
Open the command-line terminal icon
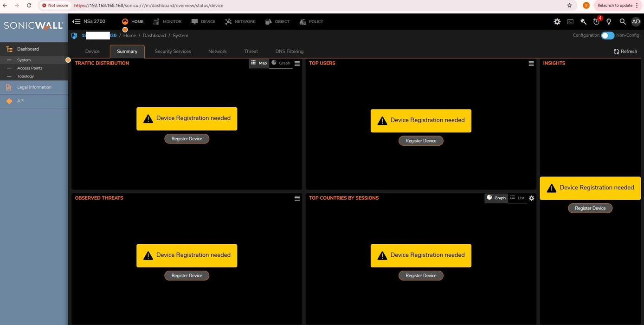point(570,22)
